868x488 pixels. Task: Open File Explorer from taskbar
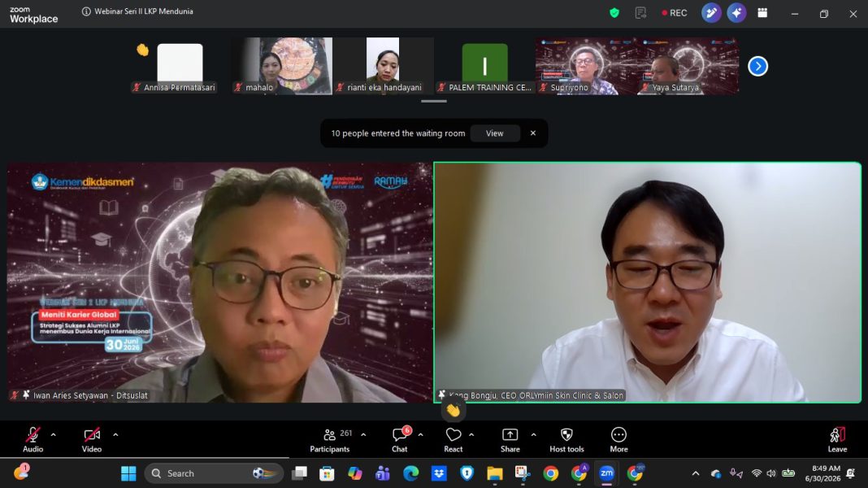click(x=495, y=473)
